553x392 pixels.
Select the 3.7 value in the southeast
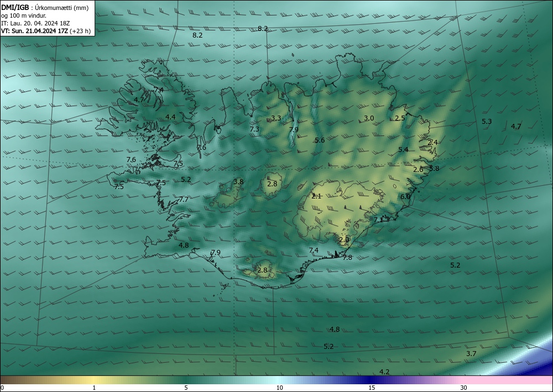471,354
